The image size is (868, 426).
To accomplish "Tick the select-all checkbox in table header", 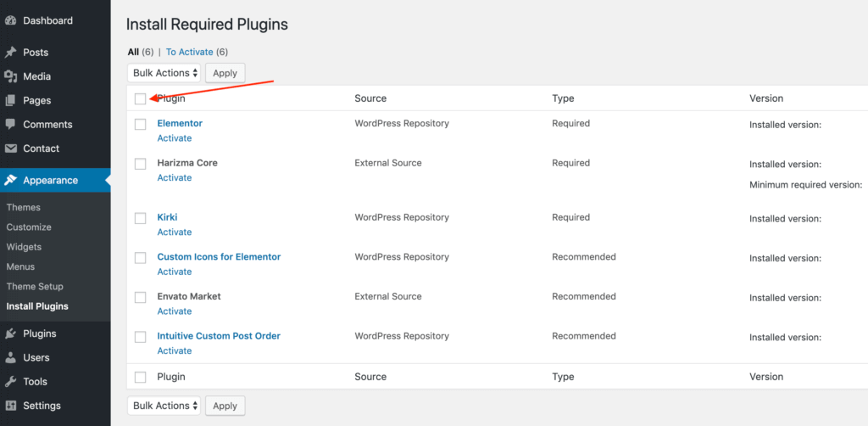I will pyautogui.click(x=141, y=98).
